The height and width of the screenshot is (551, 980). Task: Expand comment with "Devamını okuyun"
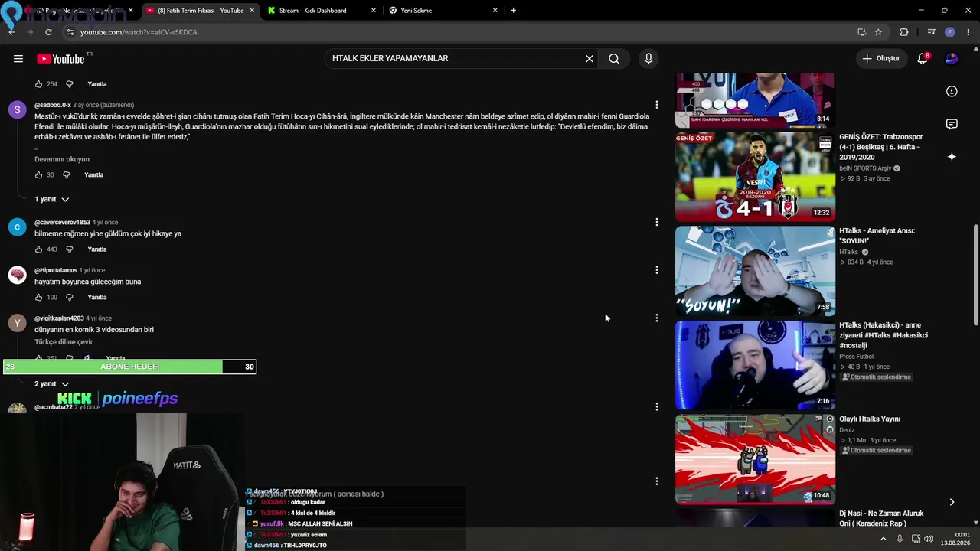tap(62, 159)
